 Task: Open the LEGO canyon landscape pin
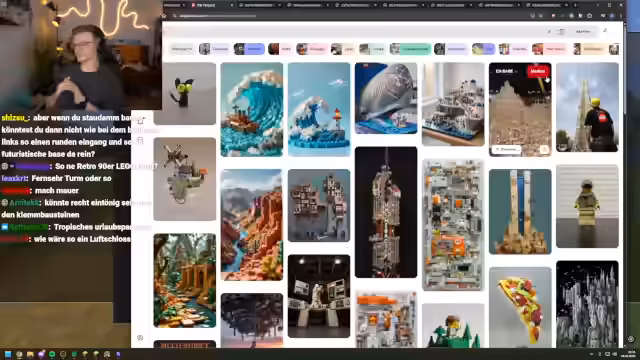[252, 225]
